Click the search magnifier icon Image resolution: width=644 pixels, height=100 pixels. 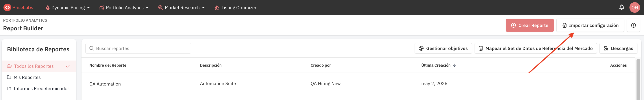tap(92, 48)
